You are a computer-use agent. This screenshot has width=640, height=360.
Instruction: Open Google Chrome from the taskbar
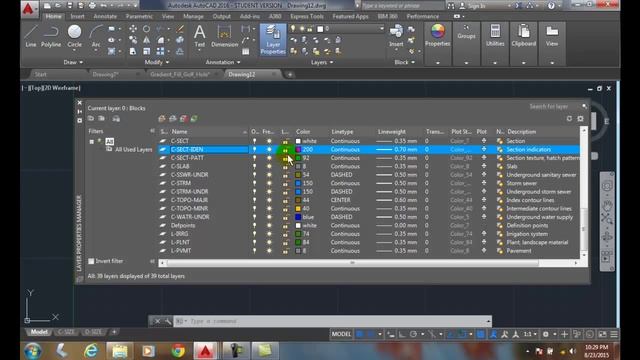click(178, 351)
